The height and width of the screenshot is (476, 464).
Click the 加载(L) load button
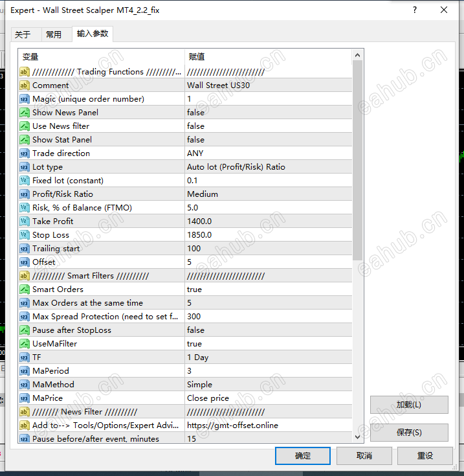[409, 405]
